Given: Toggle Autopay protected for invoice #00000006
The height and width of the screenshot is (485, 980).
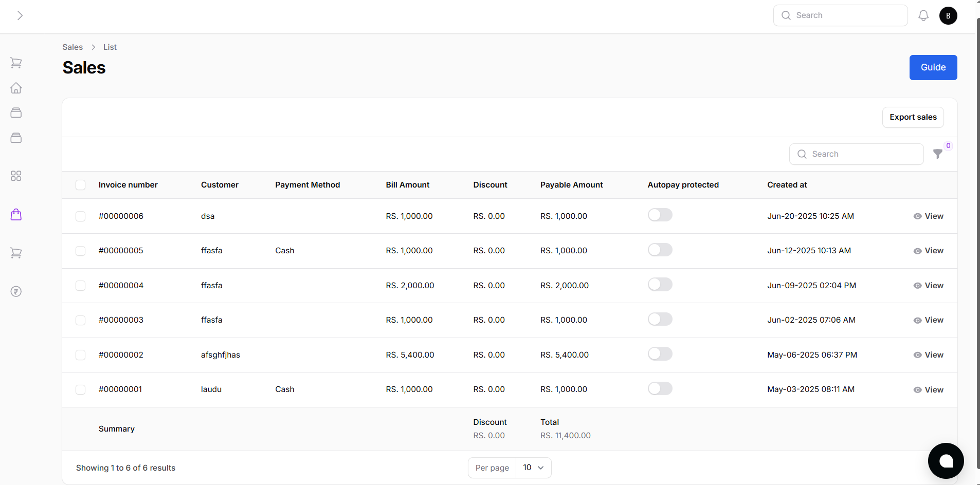Looking at the screenshot, I should (x=660, y=215).
